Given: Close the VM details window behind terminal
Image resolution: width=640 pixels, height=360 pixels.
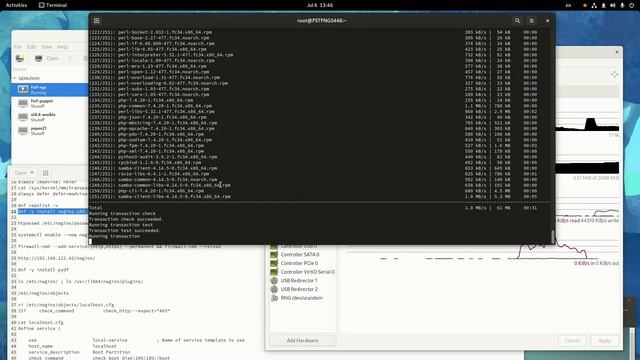Looking at the screenshot, I should [617, 52].
